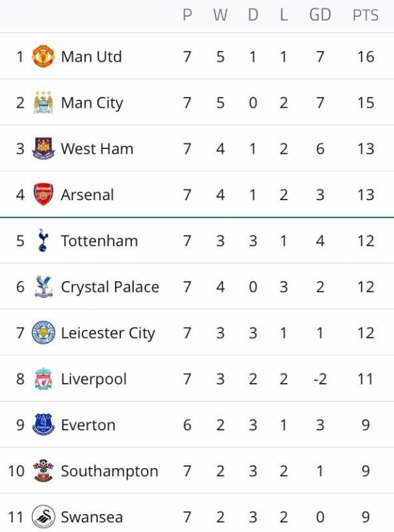Click the Man Utd club crest
394x532 pixels.
[x=43, y=57]
